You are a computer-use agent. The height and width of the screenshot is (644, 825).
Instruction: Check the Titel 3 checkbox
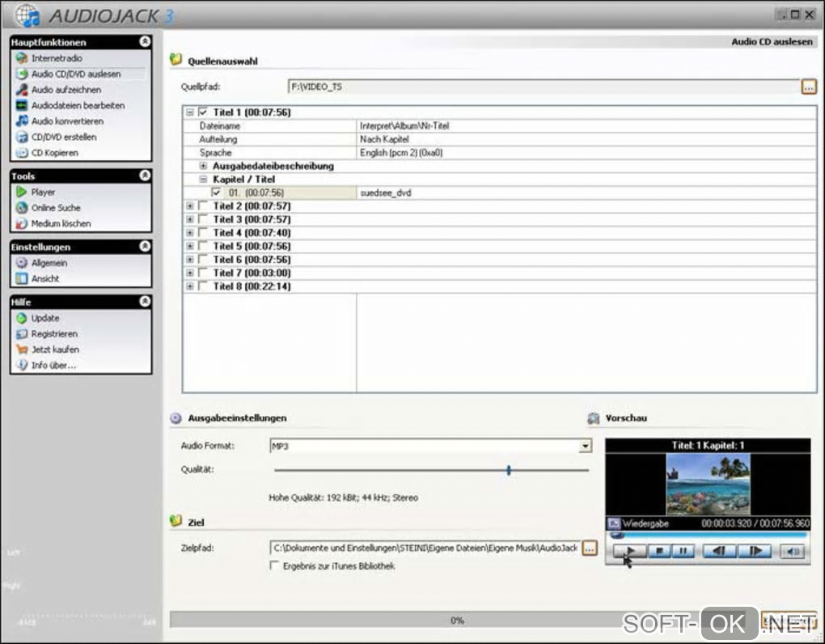[x=203, y=219]
